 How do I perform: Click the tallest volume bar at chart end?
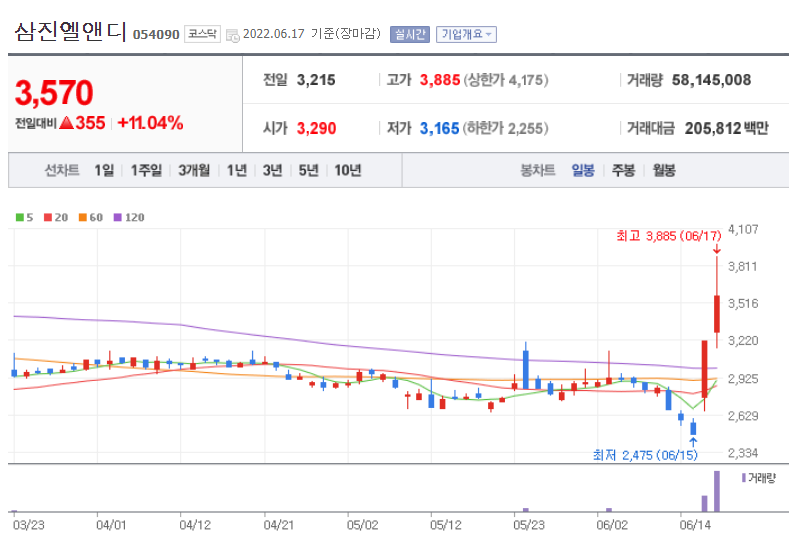point(717,491)
